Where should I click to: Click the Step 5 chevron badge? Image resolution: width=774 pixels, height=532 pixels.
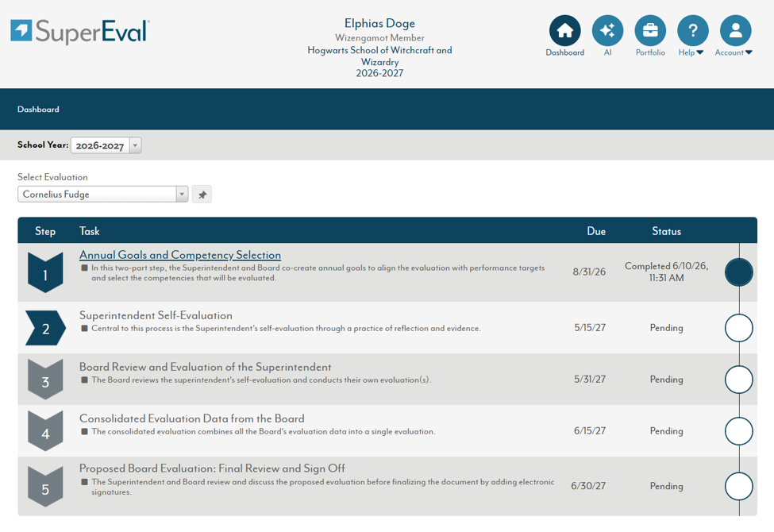click(x=45, y=487)
